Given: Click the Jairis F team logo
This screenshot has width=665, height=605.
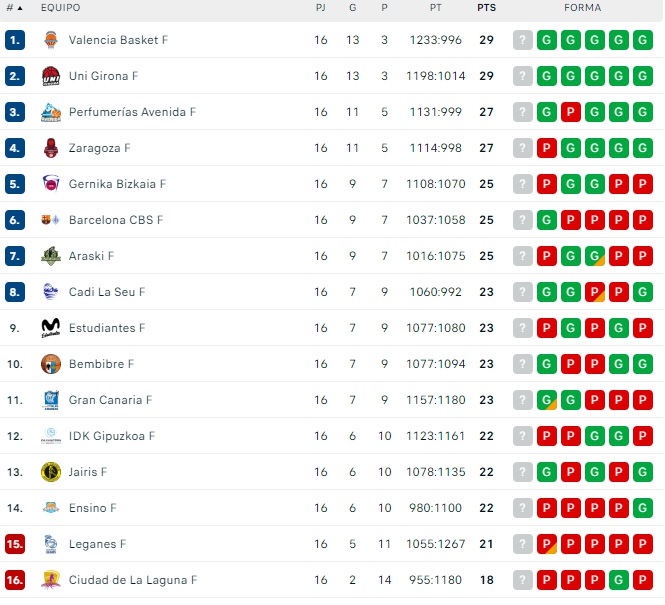Looking at the screenshot, I should tap(51, 472).
